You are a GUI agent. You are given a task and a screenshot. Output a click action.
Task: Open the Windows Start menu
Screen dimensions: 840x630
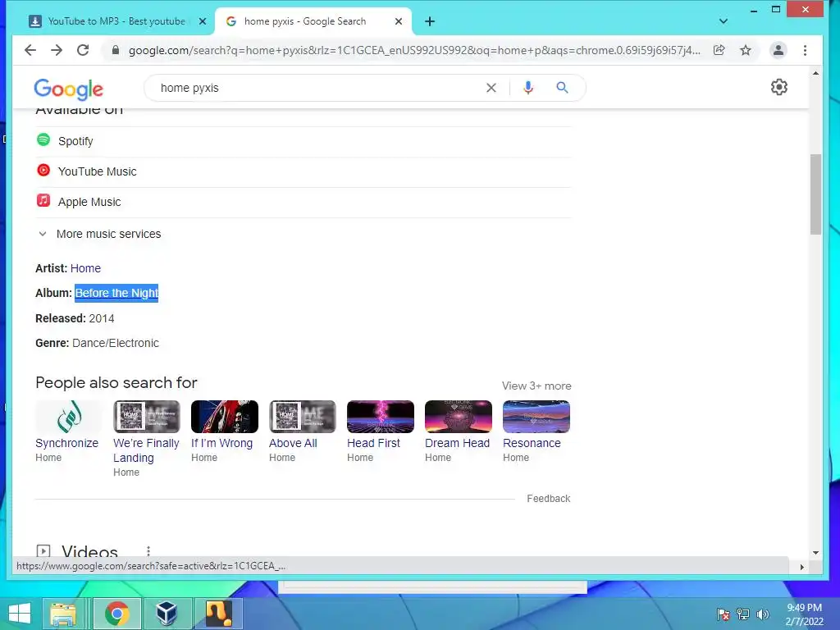click(x=20, y=614)
